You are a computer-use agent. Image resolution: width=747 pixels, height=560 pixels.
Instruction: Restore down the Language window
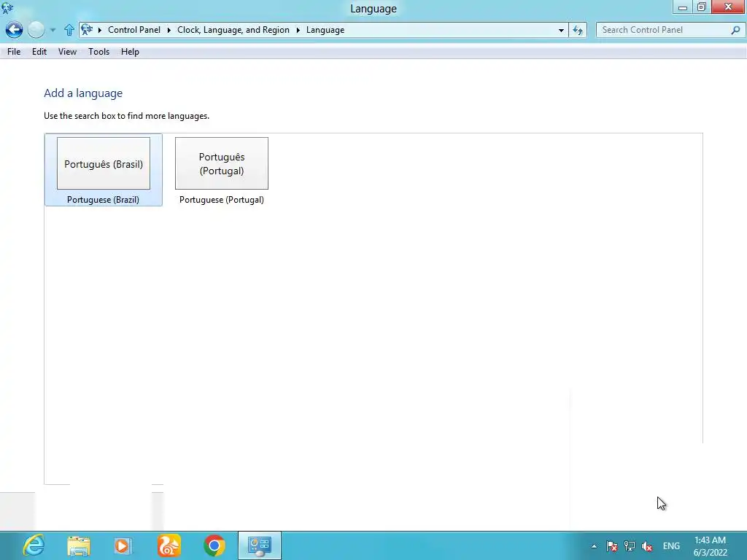pos(702,7)
